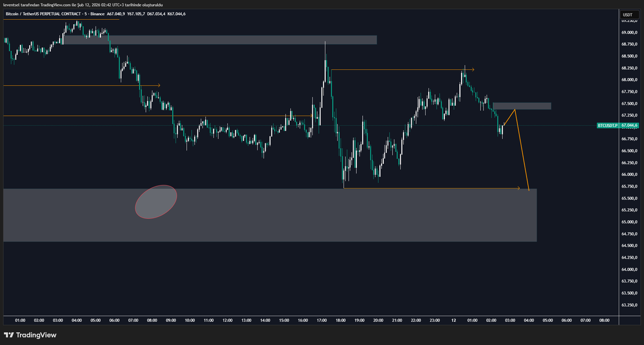Click the 21:00 time axis label

pos(397,320)
